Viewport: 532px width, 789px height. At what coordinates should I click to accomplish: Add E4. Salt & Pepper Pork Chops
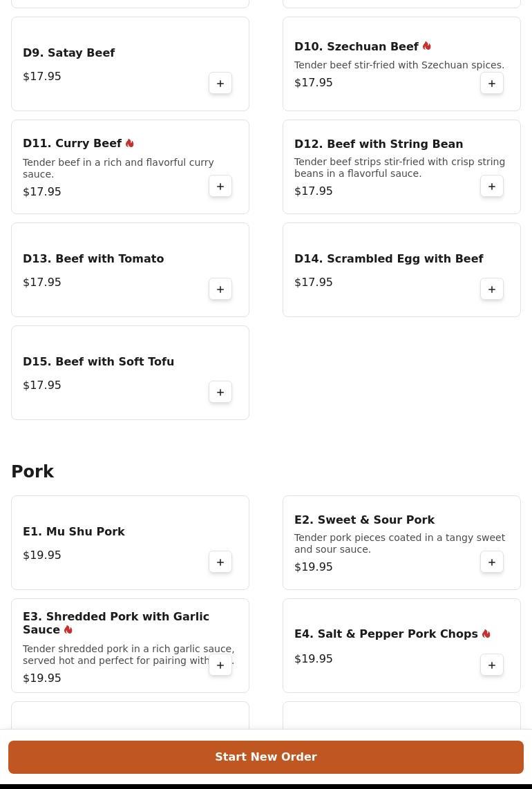pos(492,665)
